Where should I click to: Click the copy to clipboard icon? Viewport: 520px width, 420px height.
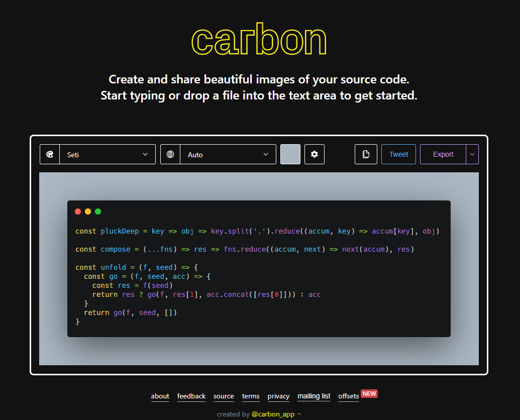(366, 154)
